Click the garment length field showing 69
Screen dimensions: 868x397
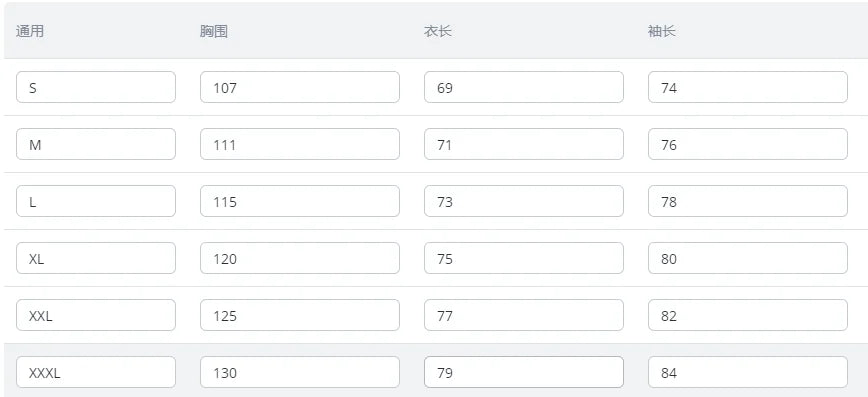pos(524,87)
